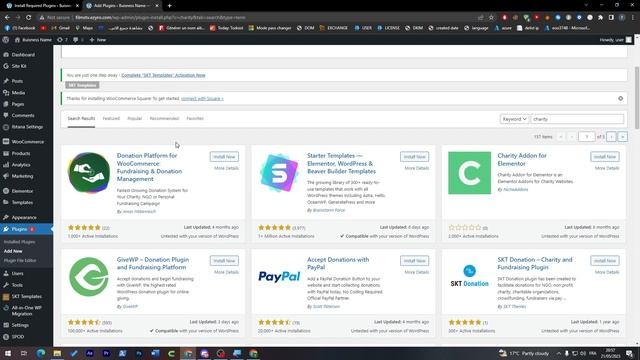Open More Details for Starter Templates

[x=416, y=168]
